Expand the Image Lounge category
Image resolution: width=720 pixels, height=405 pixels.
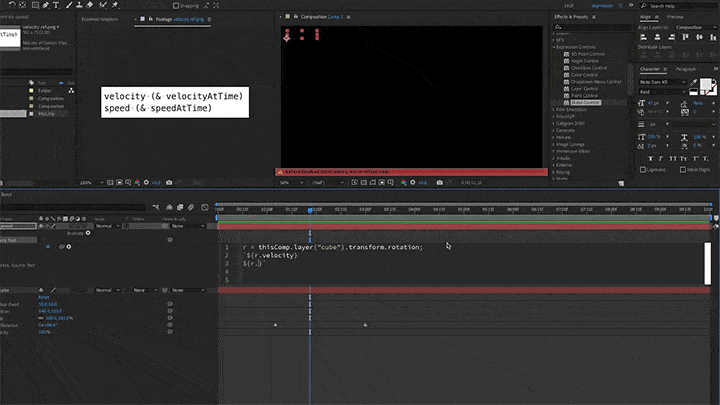point(554,144)
